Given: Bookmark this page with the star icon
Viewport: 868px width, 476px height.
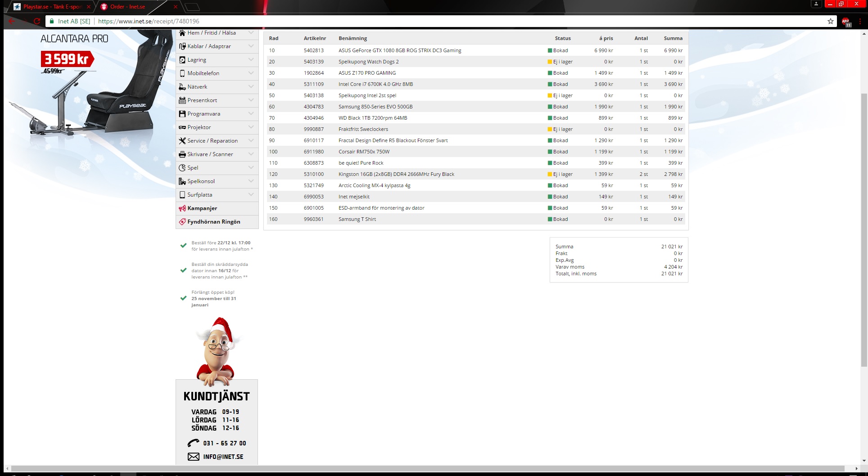Looking at the screenshot, I should (831, 21).
